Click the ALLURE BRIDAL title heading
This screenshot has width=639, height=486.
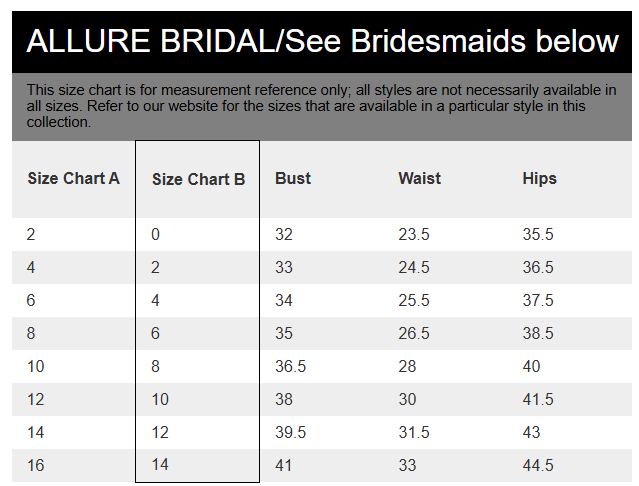[x=322, y=41]
